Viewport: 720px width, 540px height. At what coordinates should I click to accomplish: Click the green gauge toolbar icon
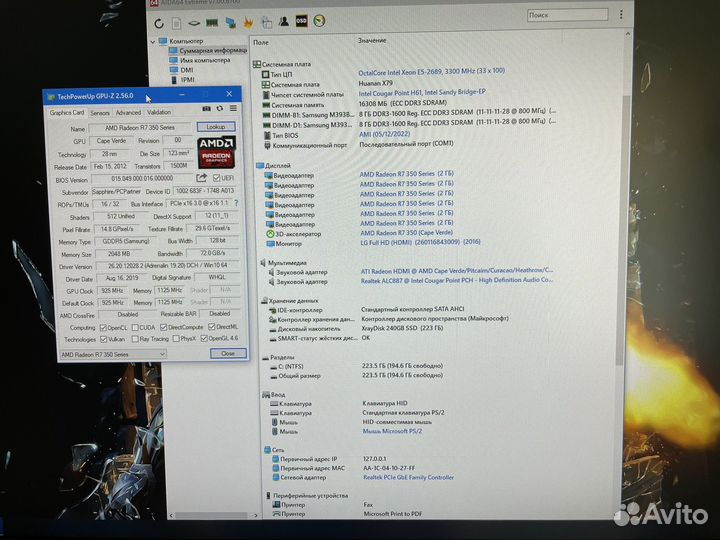pyautogui.click(x=319, y=21)
